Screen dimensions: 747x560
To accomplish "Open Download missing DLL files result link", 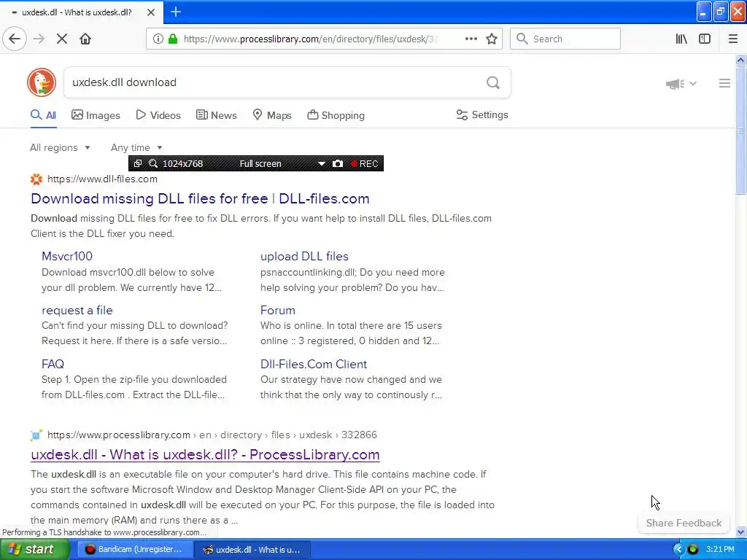I will pyautogui.click(x=200, y=198).
